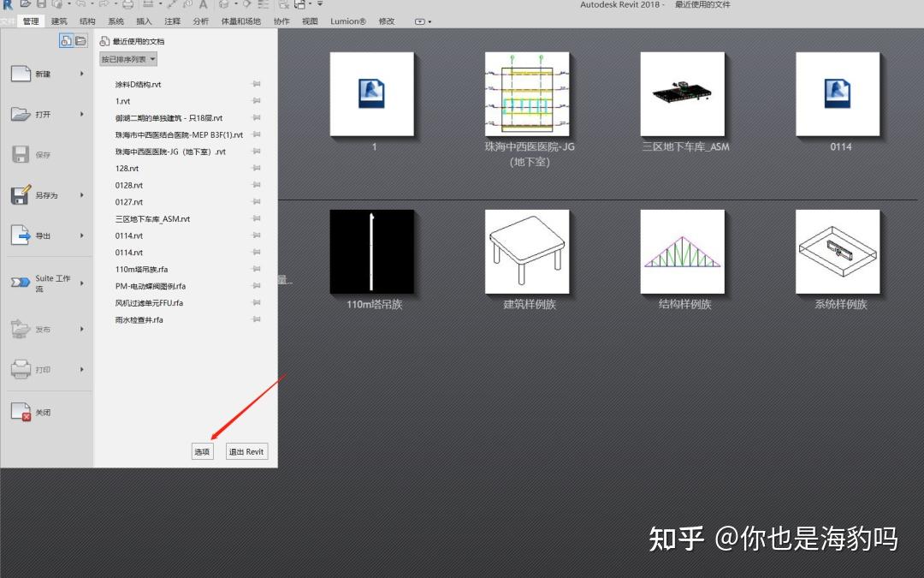The image size is (924, 578).
Task: Switch to the Lumion® ribbon tab
Action: [x=347, y=21]
